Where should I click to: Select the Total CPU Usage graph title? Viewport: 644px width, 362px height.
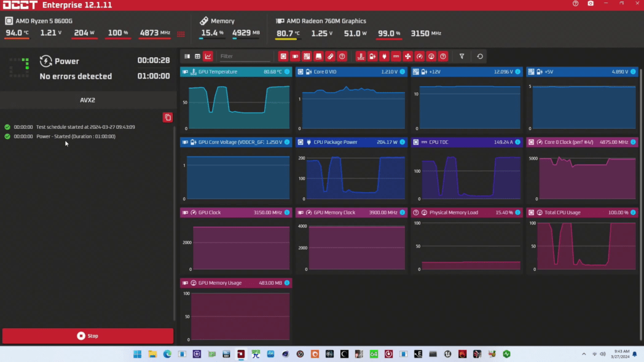(x=562, y=212)
